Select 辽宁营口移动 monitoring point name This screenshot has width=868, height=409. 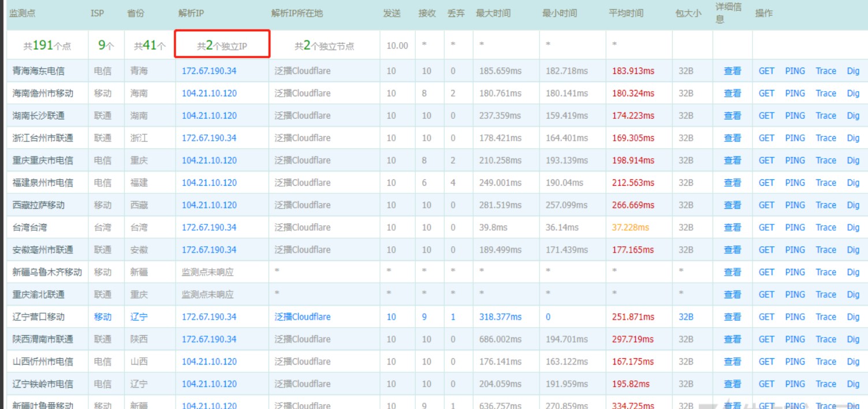39,317
